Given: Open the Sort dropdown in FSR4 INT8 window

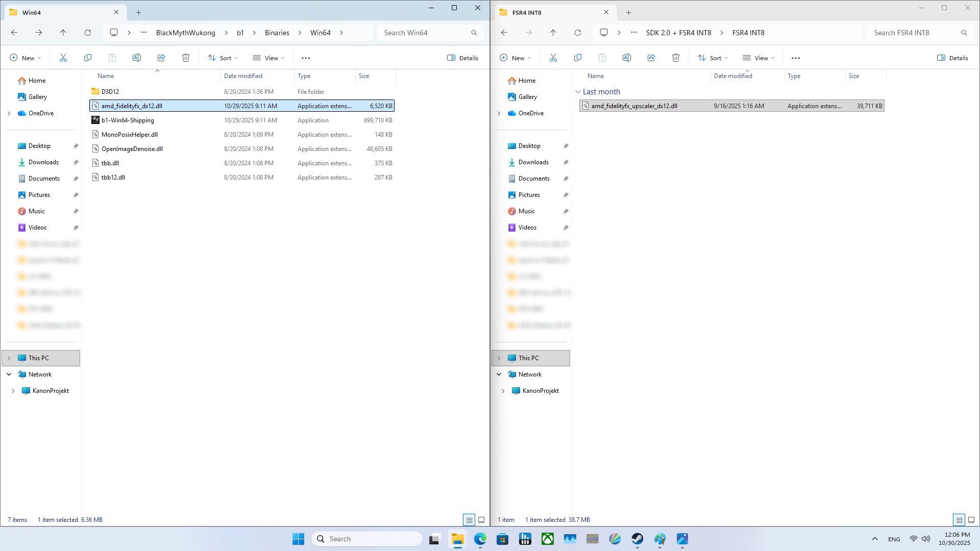Looking at the screenshot, I should (x=713, y=58).
